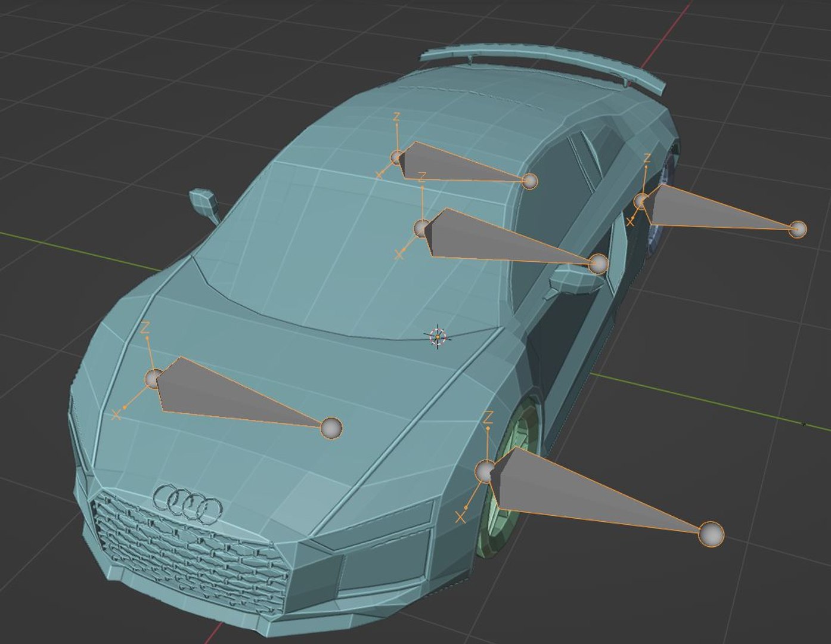Click the 3D cursor on the hood
Screen dimensions: 831x644
[x=438, y=337]
